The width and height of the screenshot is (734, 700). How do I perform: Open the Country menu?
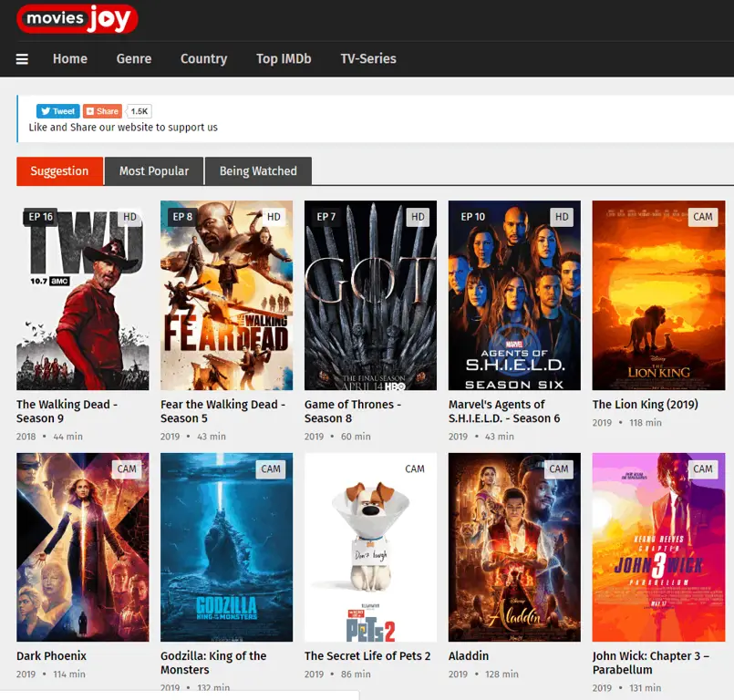coord(203,58)
